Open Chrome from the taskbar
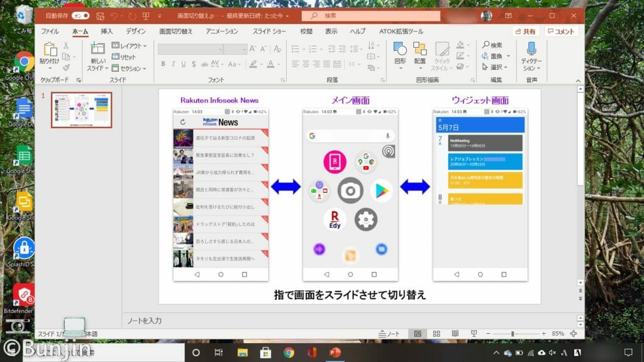Screen dimensions: 644x362 [x=289, y=353]
